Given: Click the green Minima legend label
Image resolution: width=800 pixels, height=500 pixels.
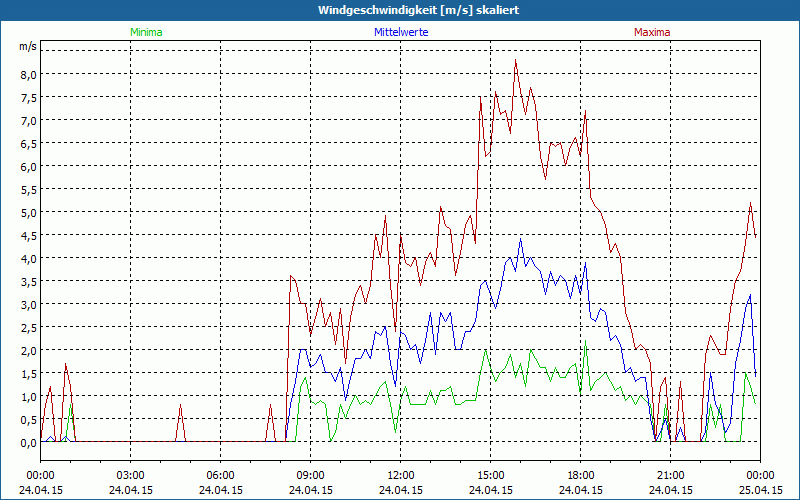Looking at the screenshot, I should click(146, 32).
